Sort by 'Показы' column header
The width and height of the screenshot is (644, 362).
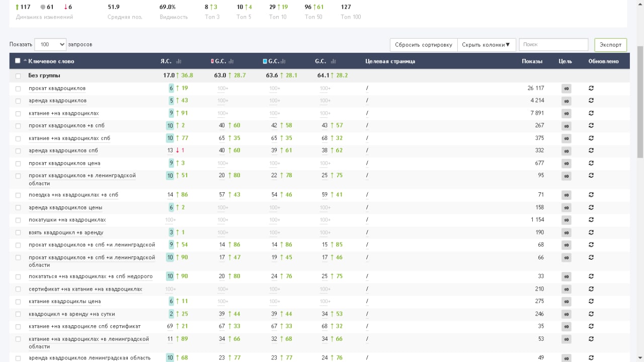(532, 61)
